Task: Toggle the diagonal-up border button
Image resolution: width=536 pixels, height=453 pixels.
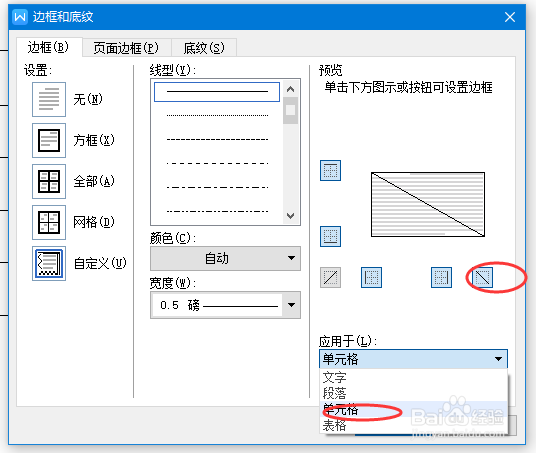Action: (x=330, y=277)
